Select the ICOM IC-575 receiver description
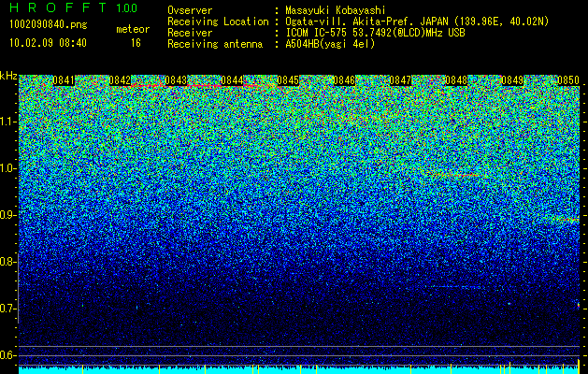The width and height of the screenshot is (588, 374). [375, 33]
